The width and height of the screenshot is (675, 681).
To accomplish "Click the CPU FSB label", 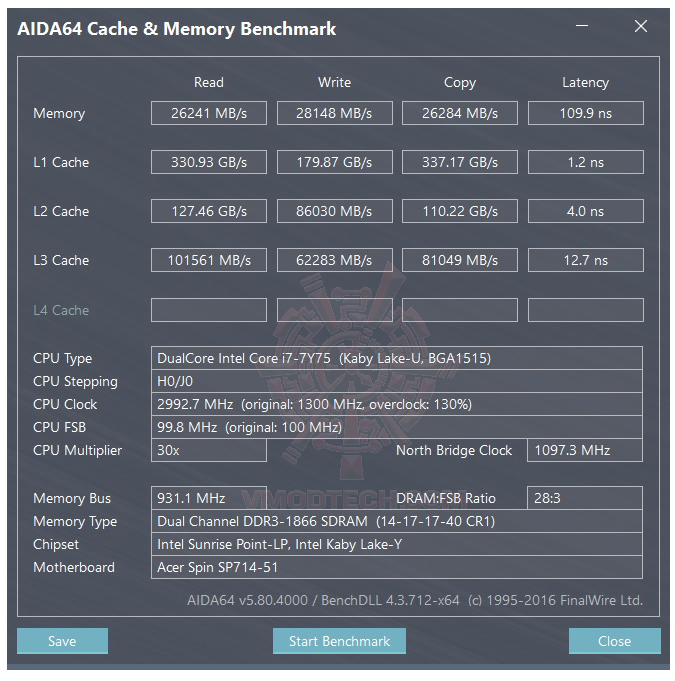I will tap(60, 427).
